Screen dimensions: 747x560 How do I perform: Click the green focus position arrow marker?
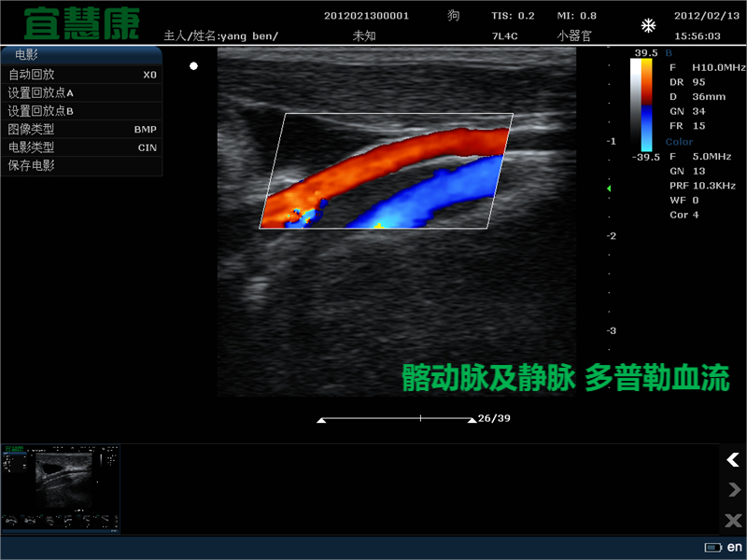click(x=609, y=189)
